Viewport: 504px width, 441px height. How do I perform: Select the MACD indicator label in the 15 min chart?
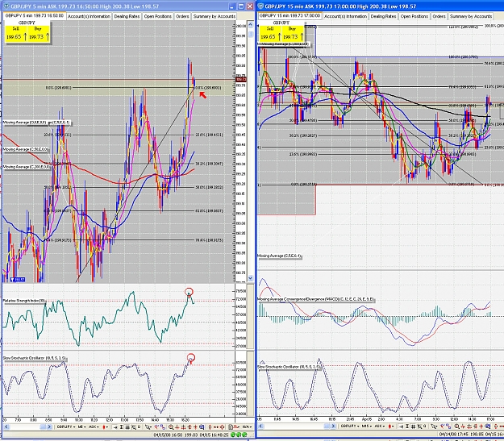pyautogui.click(x=315, y=299)
